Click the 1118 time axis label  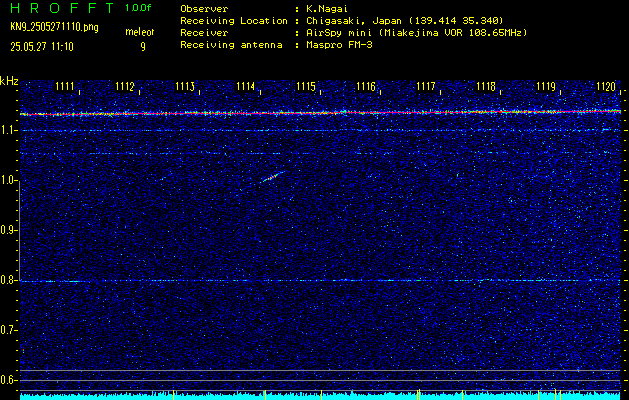[x=486, y=86]
